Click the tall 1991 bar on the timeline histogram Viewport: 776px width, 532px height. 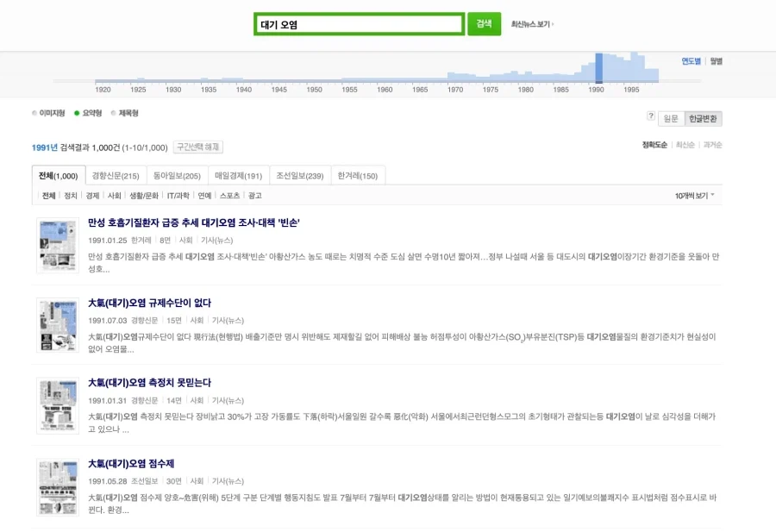(599, 69)
